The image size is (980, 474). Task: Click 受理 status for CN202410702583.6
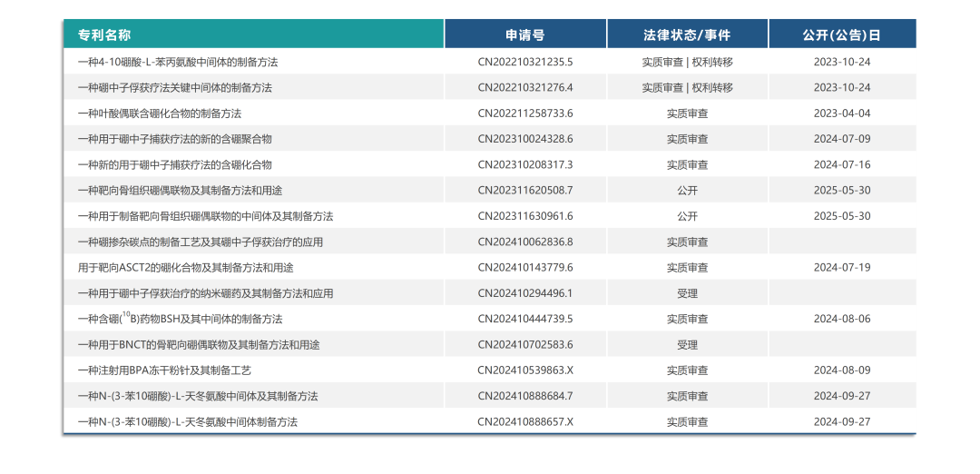(688, 344)
